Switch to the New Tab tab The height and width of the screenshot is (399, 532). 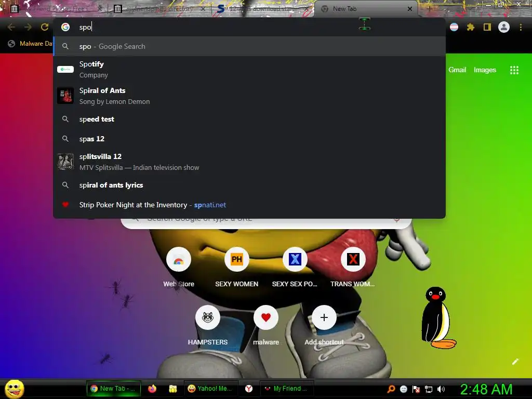[x=366, y=9]
